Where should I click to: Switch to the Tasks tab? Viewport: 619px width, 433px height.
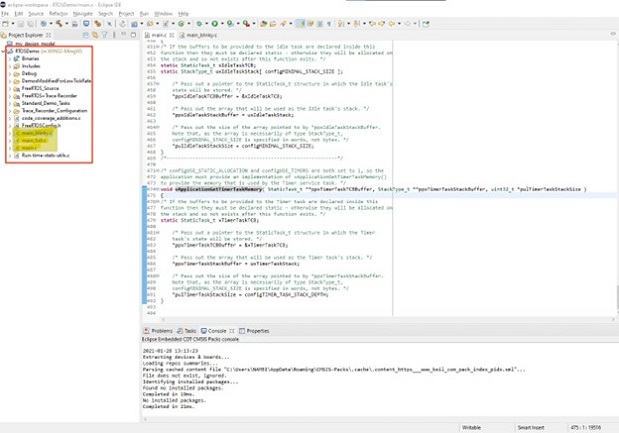point(187,331)
